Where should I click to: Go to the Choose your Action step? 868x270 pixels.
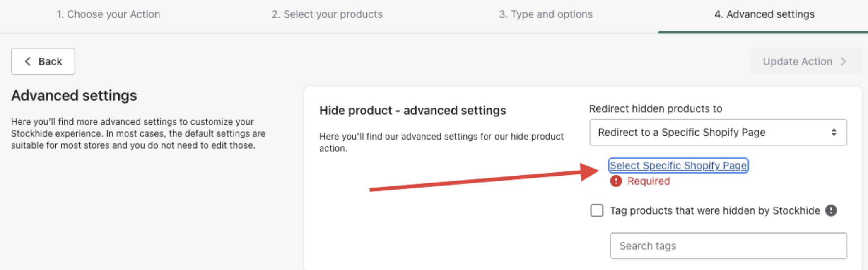(x=108, y=14)
